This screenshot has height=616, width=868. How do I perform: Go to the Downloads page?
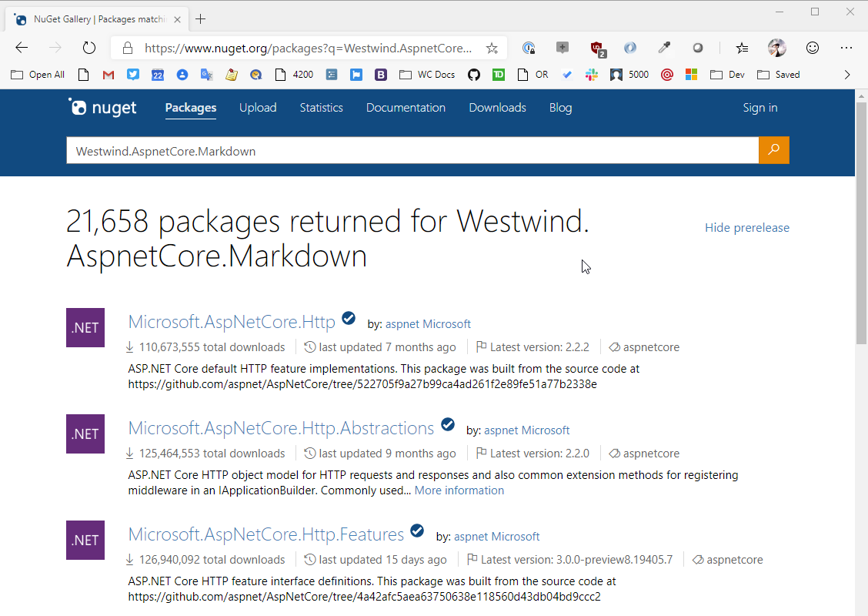coord(498,108)
